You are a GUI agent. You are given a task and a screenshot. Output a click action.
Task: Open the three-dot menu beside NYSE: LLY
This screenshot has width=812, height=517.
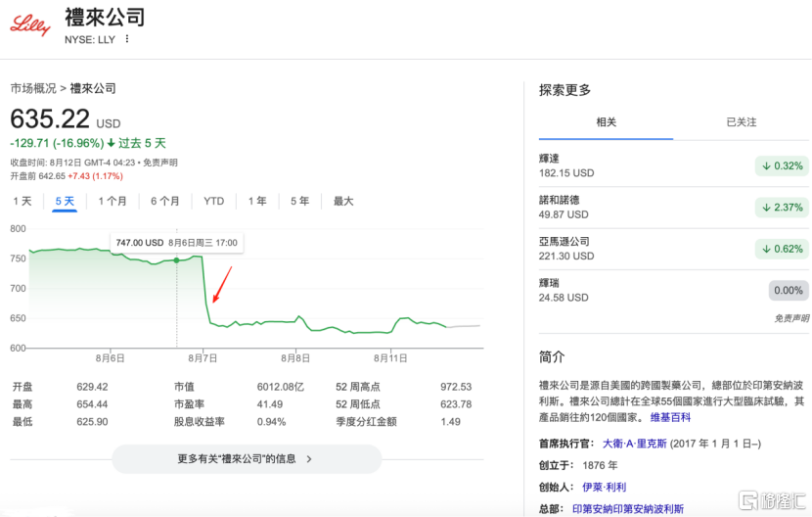tap(127, 39)
